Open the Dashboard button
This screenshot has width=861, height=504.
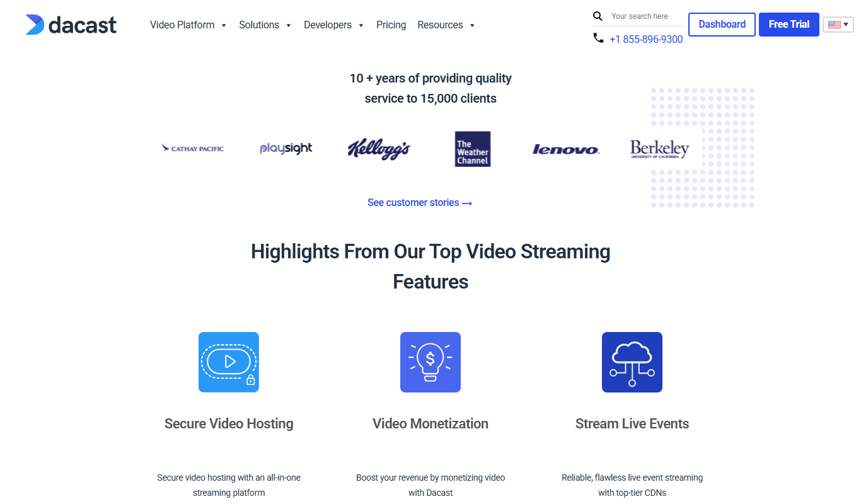[722, 25]
